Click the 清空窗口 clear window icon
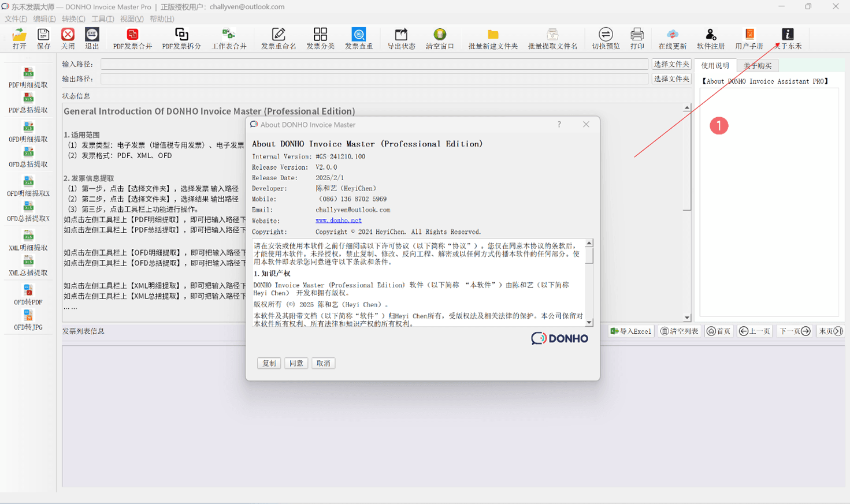 pyautogui.click(x=440, y=39)
